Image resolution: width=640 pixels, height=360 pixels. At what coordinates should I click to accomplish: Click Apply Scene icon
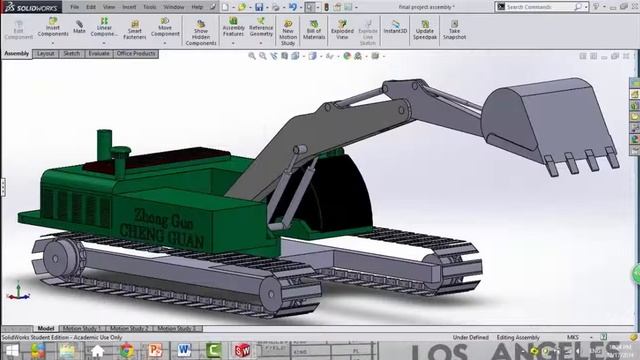pos(358,56)
